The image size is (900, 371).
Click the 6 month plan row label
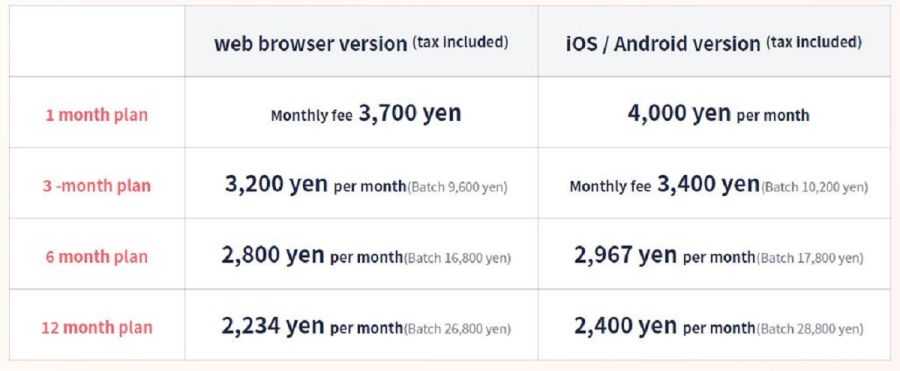click(x=97, y=257)
